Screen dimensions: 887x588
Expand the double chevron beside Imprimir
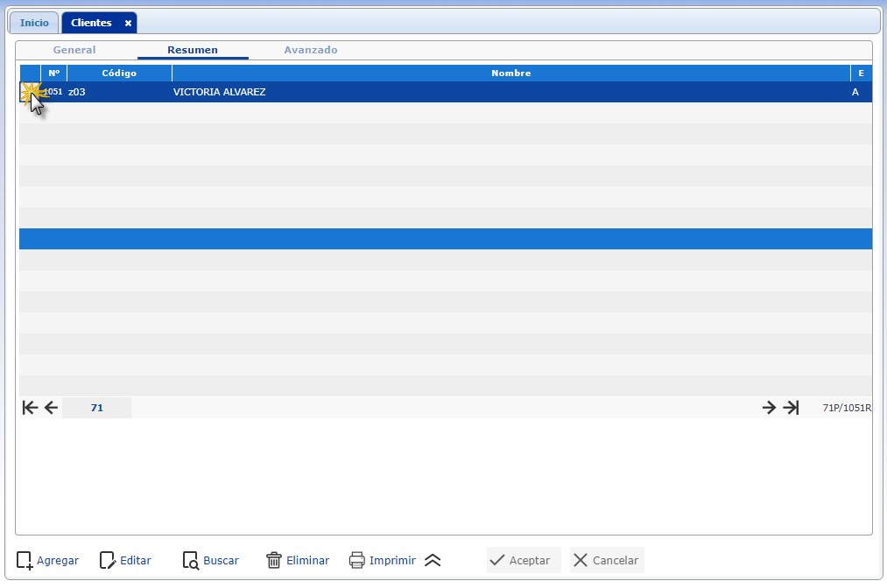pos(433,560)
